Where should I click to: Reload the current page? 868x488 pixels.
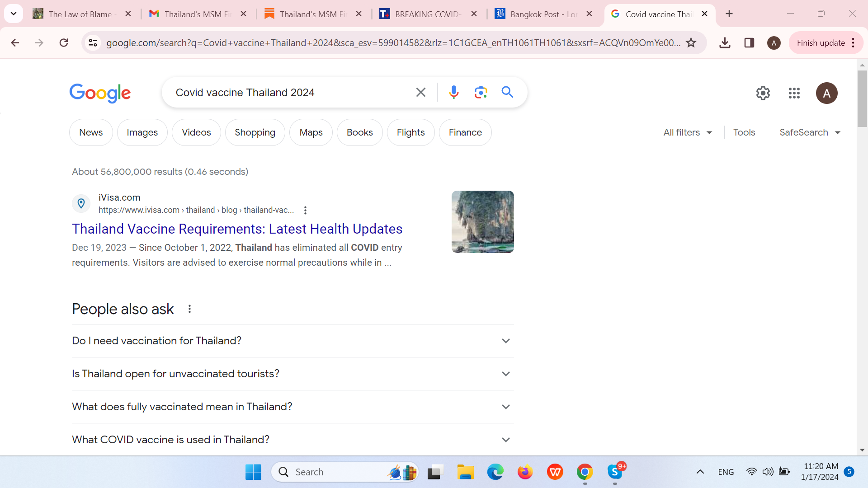(x=64, y=43)
